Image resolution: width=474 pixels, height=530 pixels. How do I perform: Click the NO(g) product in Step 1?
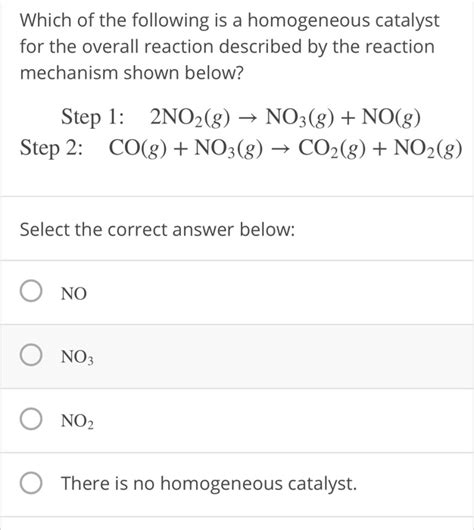click(391, 118)
